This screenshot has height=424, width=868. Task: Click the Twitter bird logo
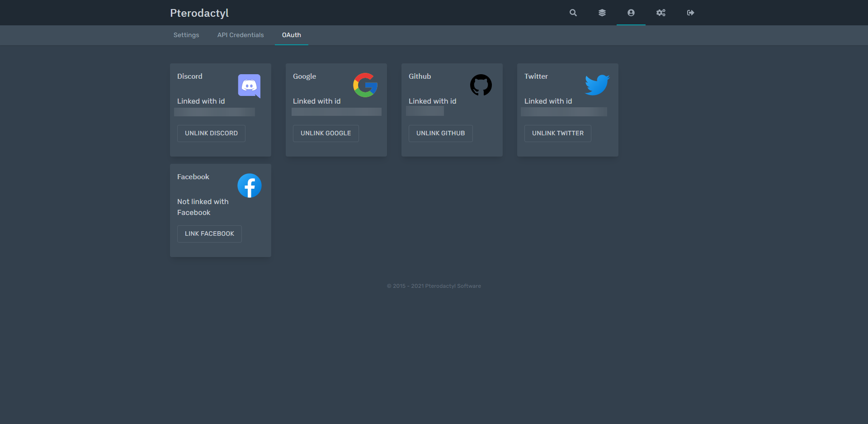click(597, 85)
